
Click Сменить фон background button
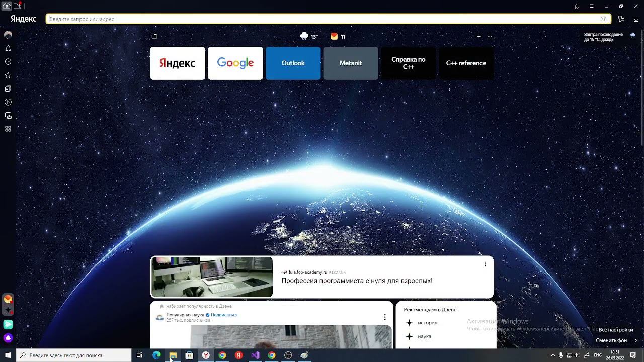[x=611, y=340]
